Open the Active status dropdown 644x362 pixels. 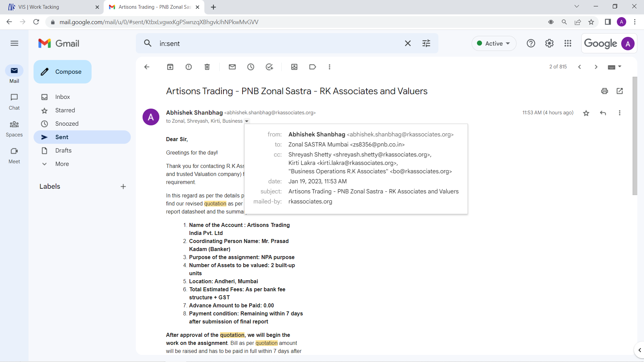click(494, 43)
